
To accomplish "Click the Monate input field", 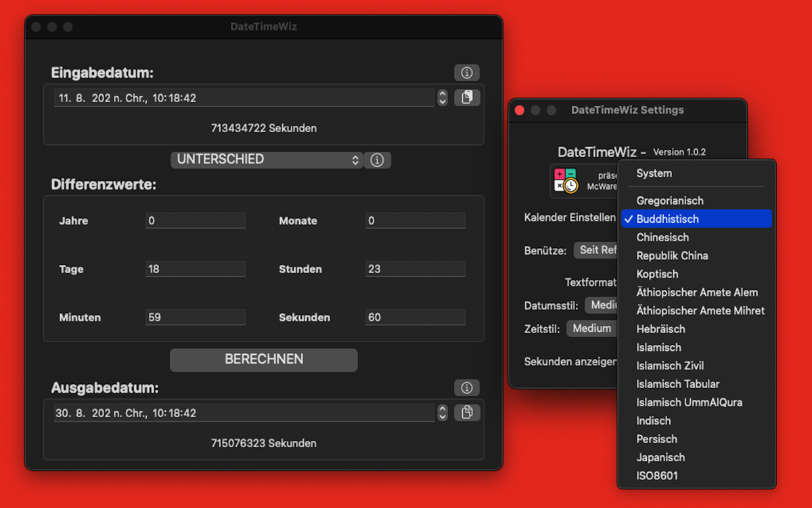I will point(415,221).
